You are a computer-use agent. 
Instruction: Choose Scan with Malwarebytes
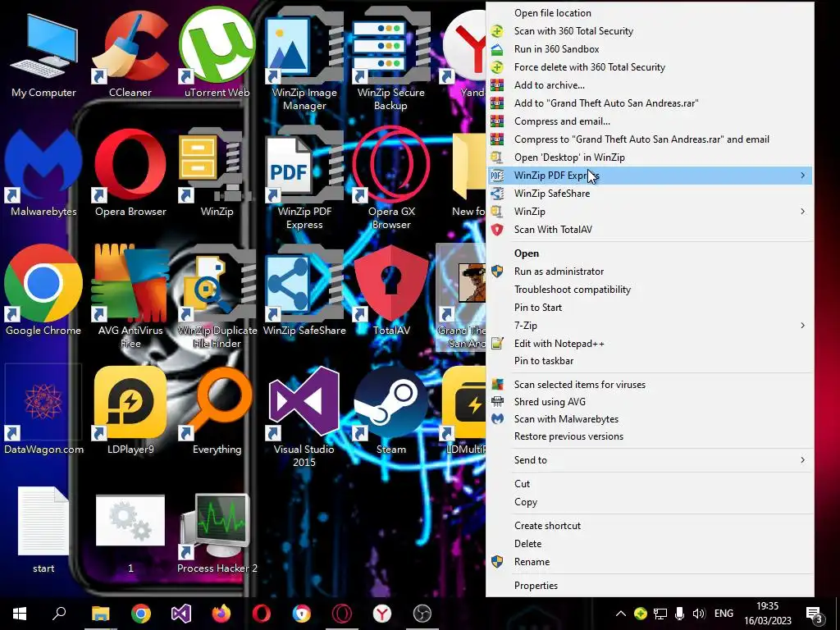click(650, 419)
